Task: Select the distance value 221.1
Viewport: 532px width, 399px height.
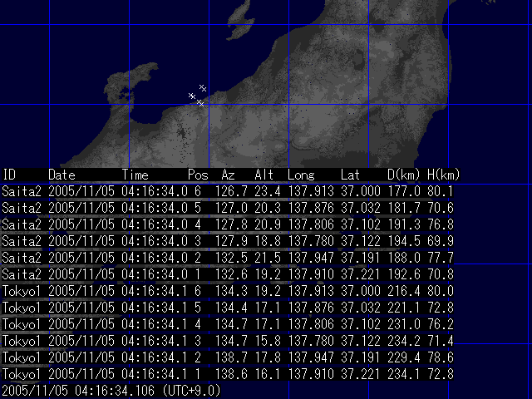Action: coord(404,308)
